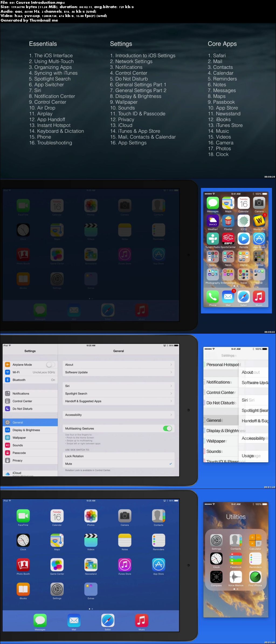Image resolution: width=276 pixels, height=644 pixels.
Task: Click "9. Passbook" in Core Apps list
Action: (x=221, y=102)
